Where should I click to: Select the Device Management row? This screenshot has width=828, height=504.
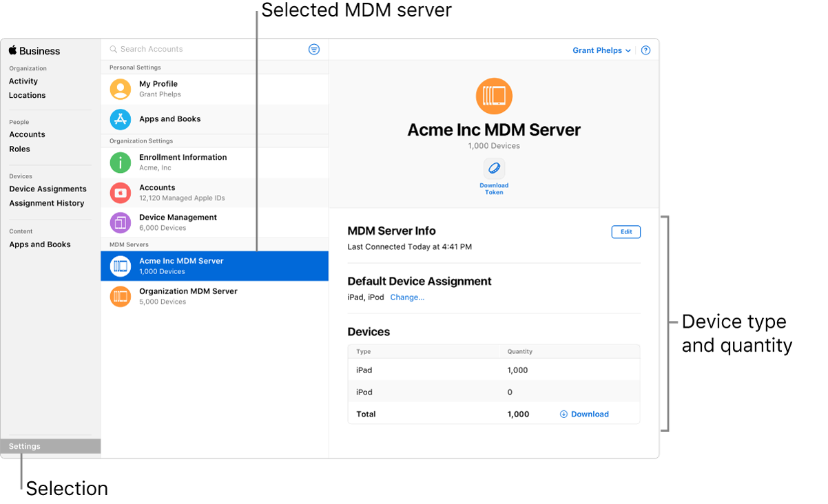[x=215, y=222]
